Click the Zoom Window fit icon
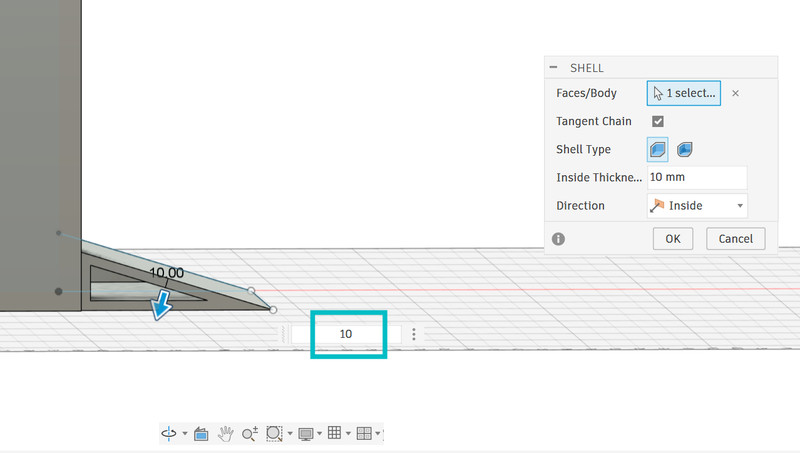Image resolution: width=800 pixels, height=453 pixels. 274,434
